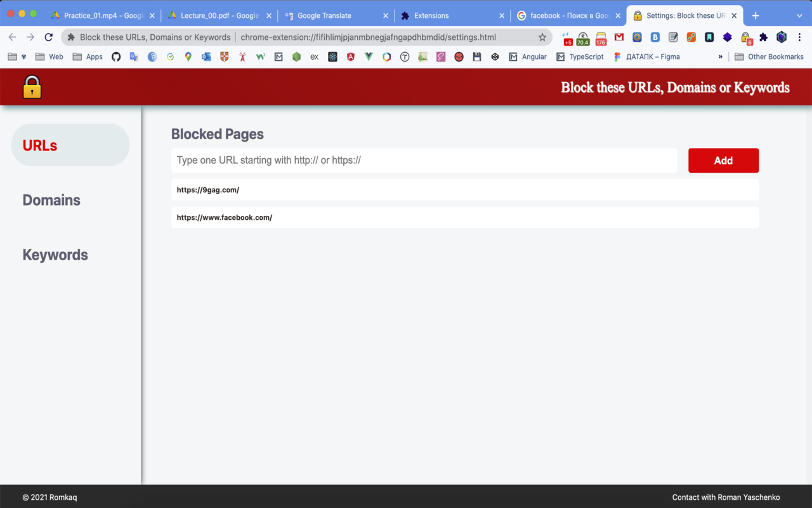Screen dimensions: 812x508
Task: Open the Gmail icon near the address bar
Action: [619, 37]
